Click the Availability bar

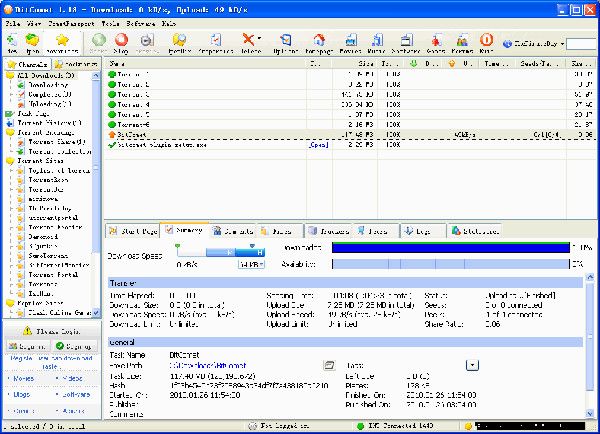[x=451, y=264]
